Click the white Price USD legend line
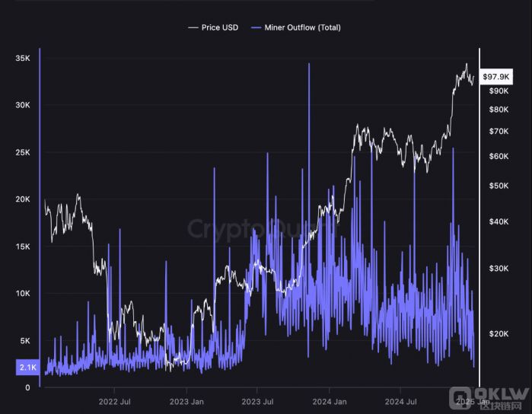 coord(193,28)
